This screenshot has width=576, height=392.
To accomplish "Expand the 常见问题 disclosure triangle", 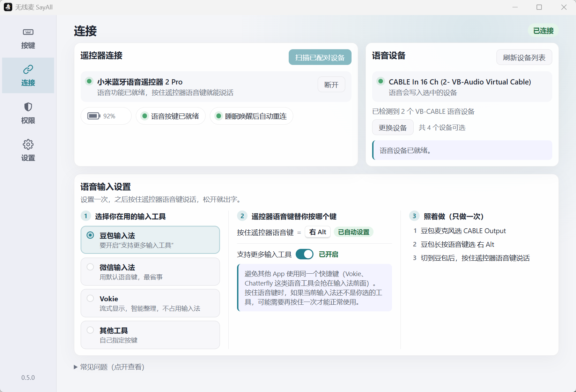I will (75, 367).
